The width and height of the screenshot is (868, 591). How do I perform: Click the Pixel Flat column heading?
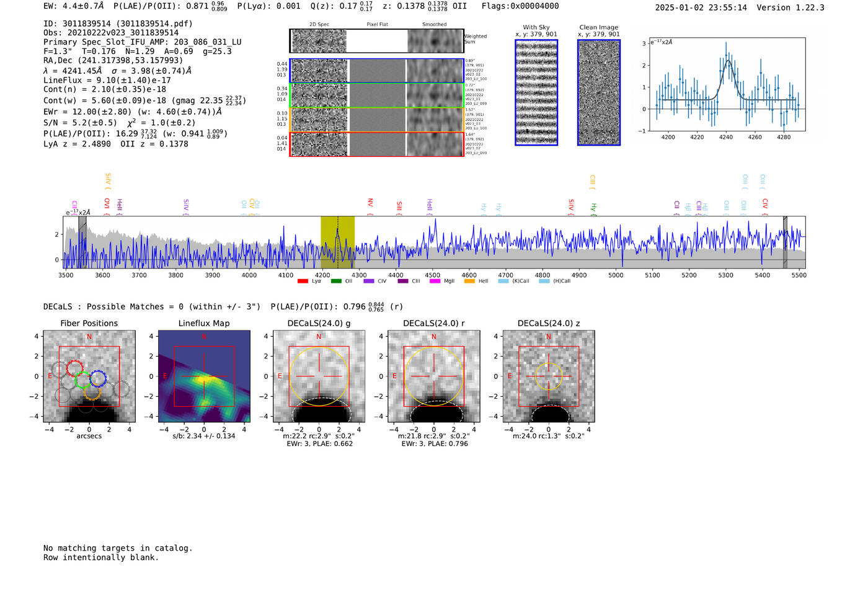click(x=377, y=25)
